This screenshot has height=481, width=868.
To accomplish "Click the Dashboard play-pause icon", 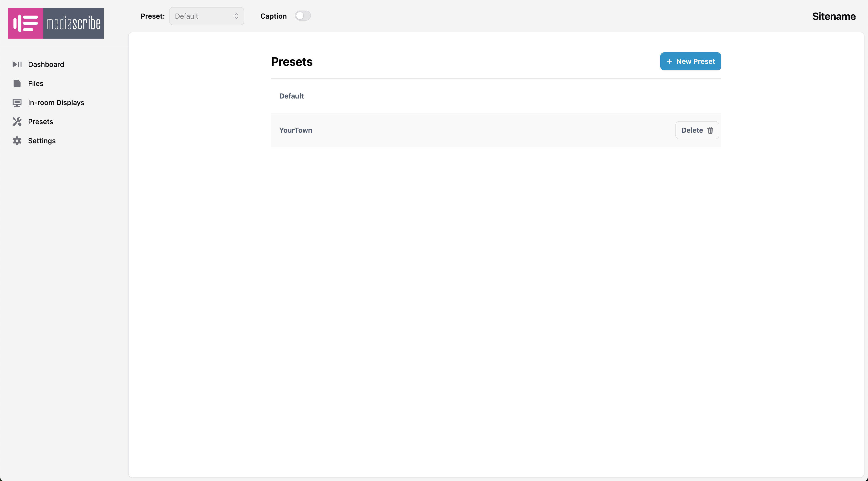I will (x=17, y=64).
